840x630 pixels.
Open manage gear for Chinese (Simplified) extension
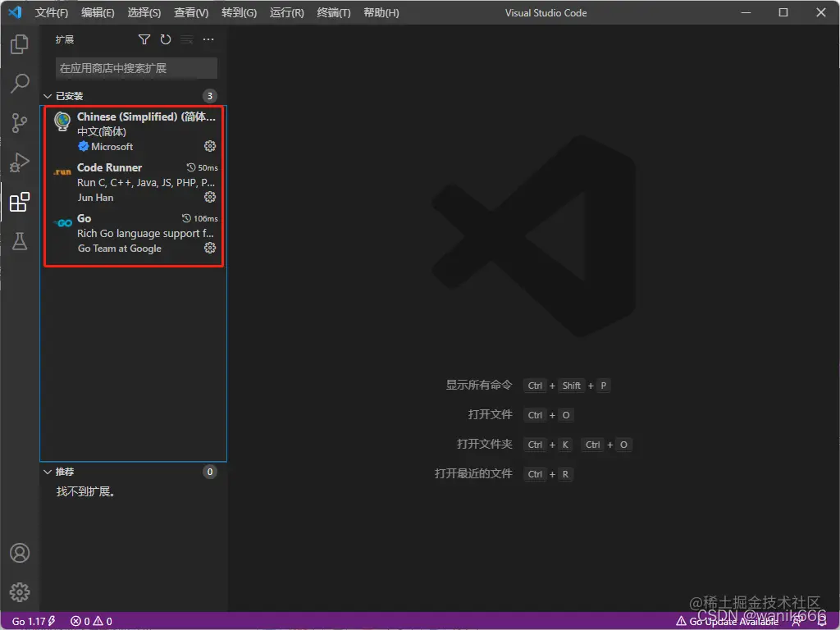coord(210,146)
